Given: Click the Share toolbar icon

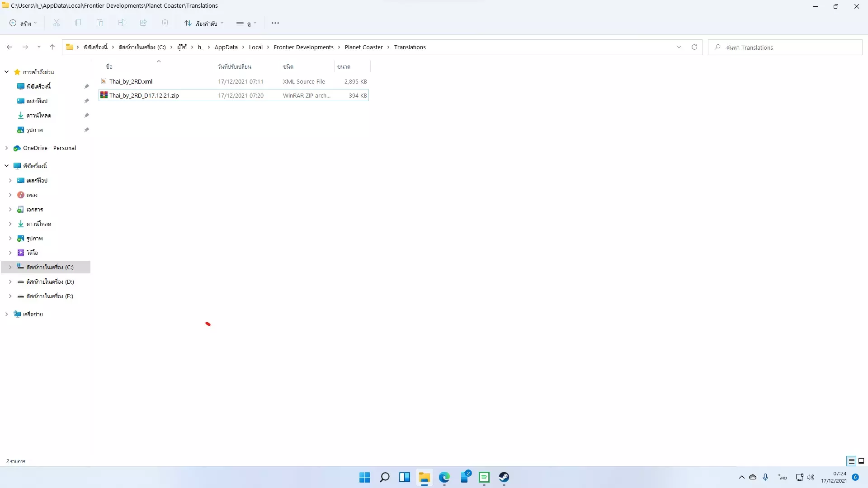Looking at the screenshot, I should pyautogui.click(x=143, y=23).
